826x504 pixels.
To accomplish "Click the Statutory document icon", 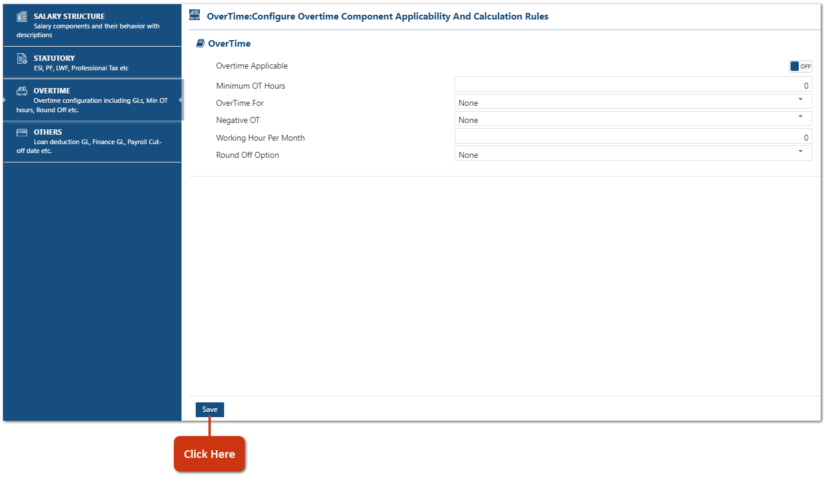I will 22,58.
